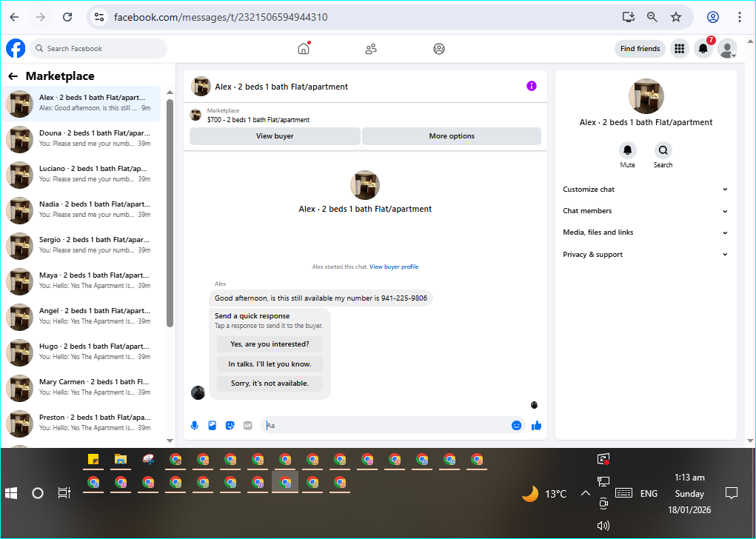Viewport: 756px width, 539px height.
Task: Expand the Privacy & support section
Action: click(x=646, y=255)
